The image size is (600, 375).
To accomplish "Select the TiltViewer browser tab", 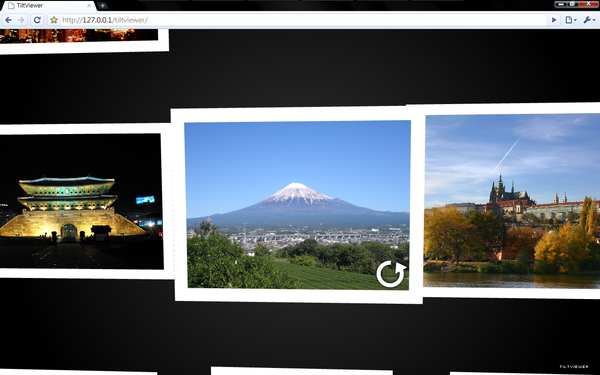I will tap(48, 6).
